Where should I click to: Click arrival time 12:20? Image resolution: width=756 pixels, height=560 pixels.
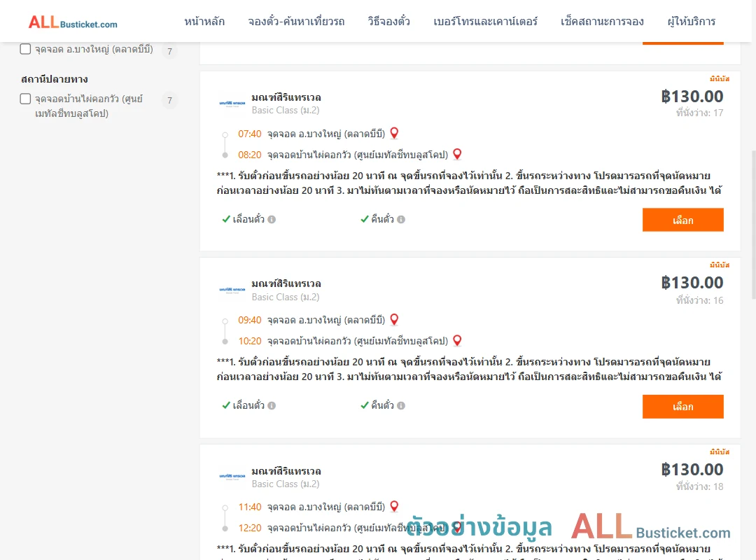tap(250, 528)
